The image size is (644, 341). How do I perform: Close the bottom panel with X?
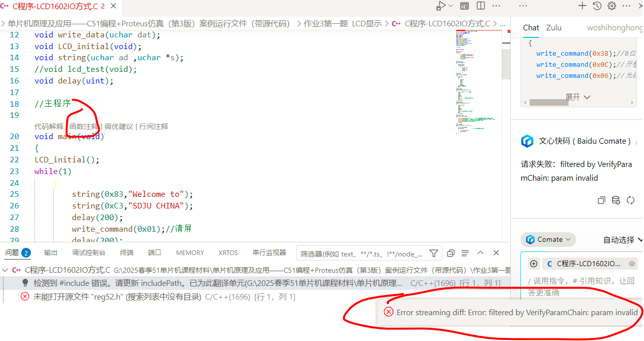496,252
